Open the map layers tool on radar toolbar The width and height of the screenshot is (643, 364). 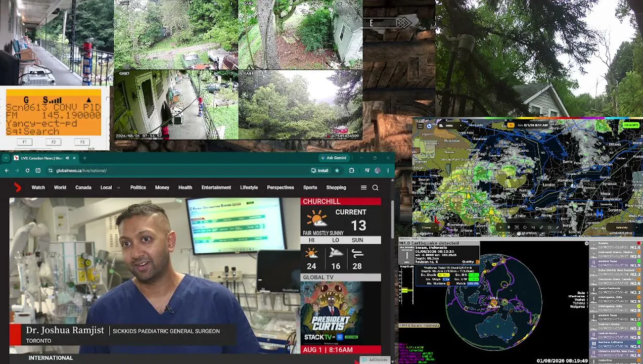(x=549, y=227)
